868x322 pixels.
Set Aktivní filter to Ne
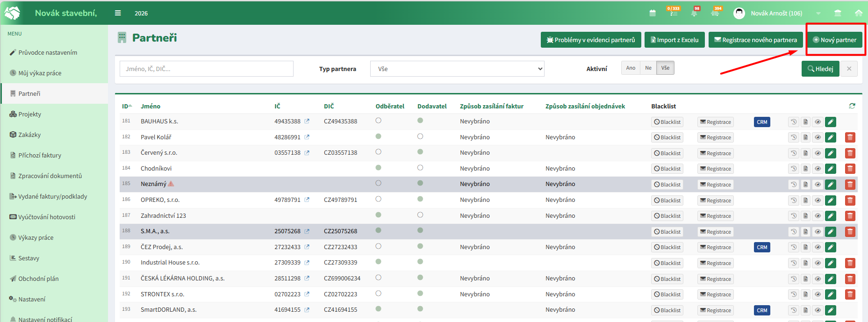click(x=648, y=68)
